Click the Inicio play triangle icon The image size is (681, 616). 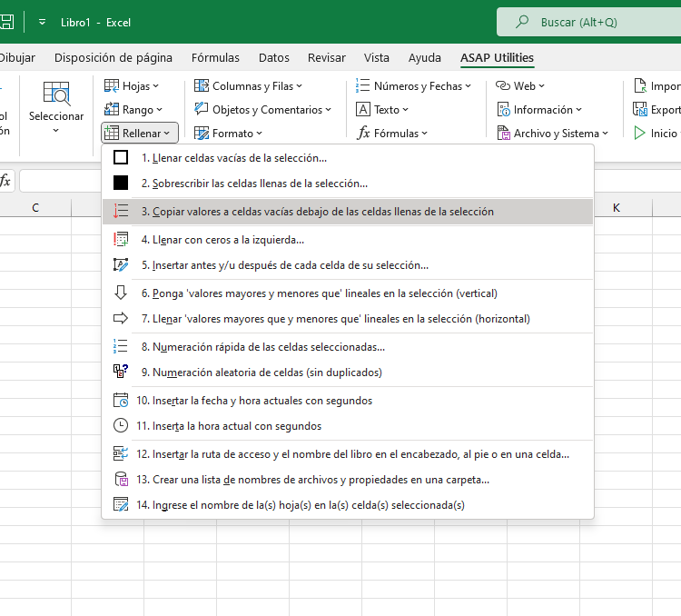tap(639, 133)
